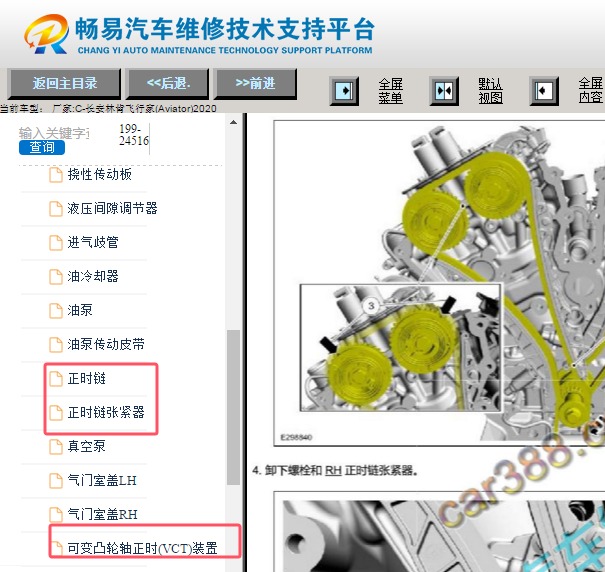Click the file icon beside 正时链张紧器
The image size is (605, 572).
click(56, 413)
